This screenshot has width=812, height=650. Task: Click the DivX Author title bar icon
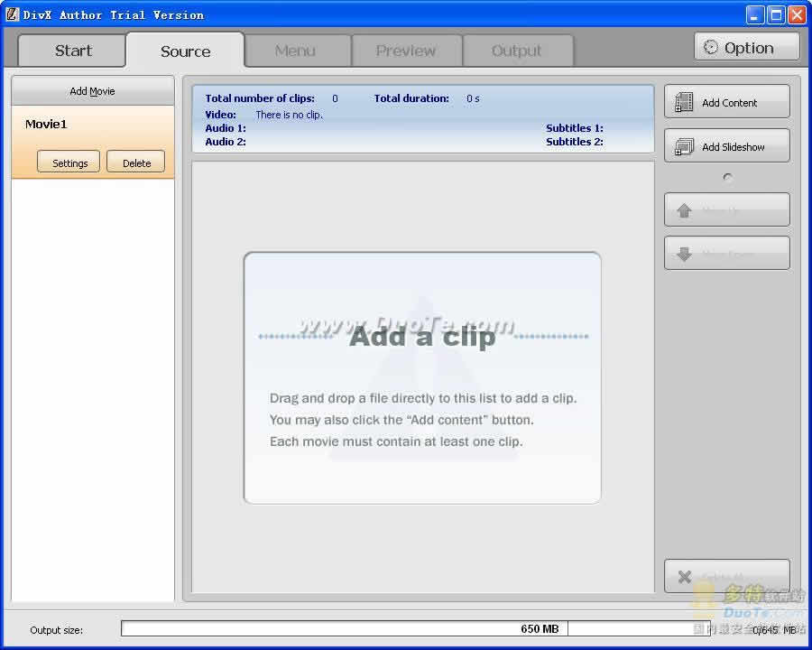coord(12,14)
